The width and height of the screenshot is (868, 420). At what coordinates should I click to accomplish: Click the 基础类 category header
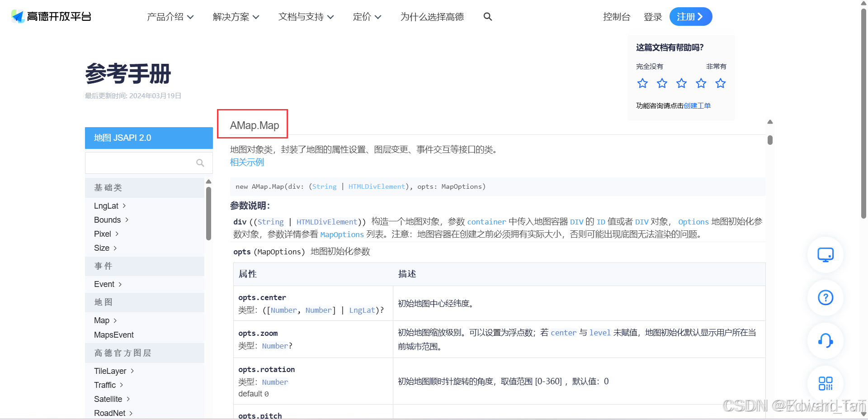[x=145, y=188]
